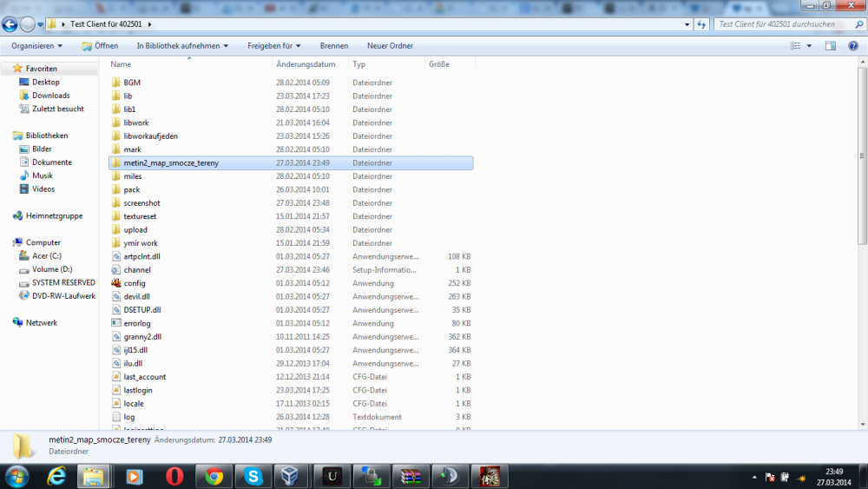
Task: Click the WinRAR icon in the taskbar
Action: [x=410, y=476]
